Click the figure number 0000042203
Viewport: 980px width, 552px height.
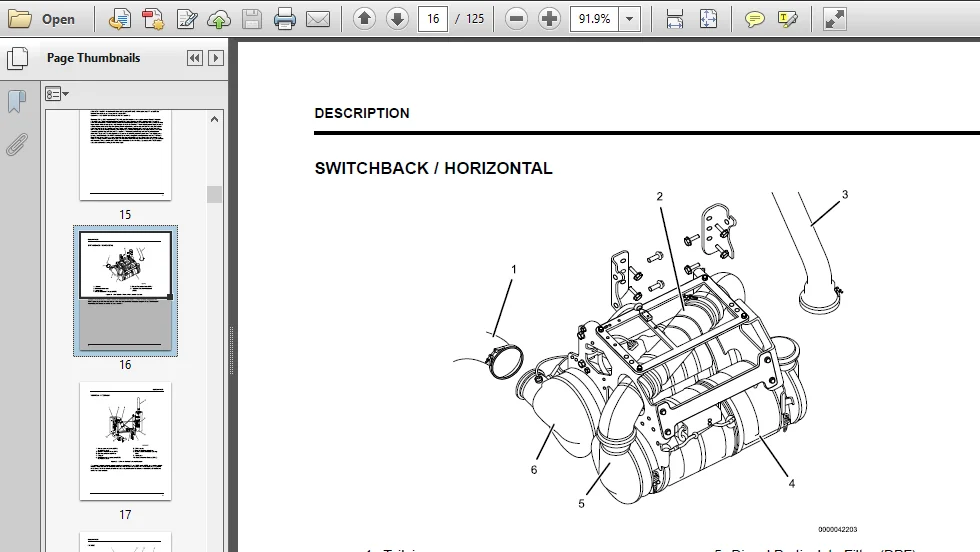click(x=838, y=529)
